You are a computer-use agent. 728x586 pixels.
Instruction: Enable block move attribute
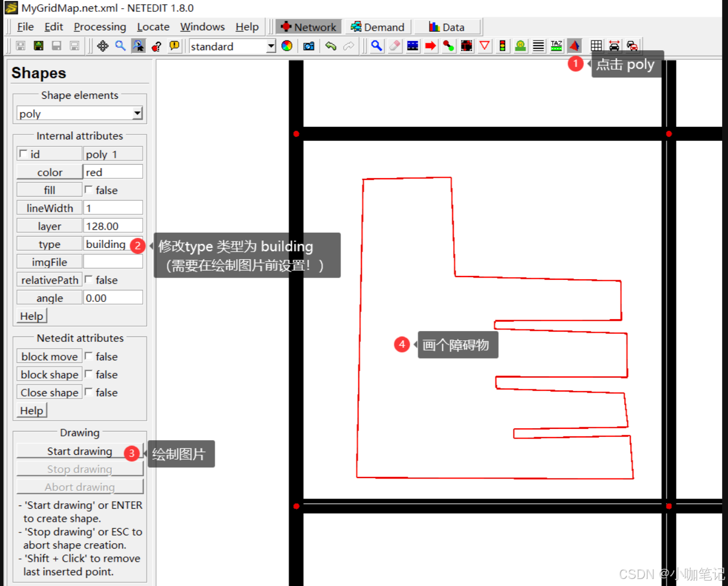[x=89, y=356]
